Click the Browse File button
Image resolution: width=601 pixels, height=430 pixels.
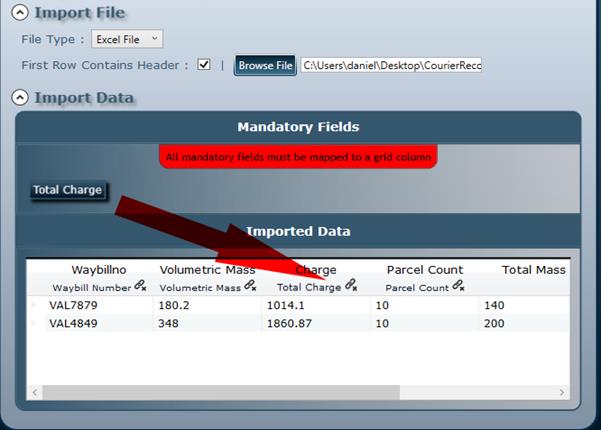tap(265, 65)
